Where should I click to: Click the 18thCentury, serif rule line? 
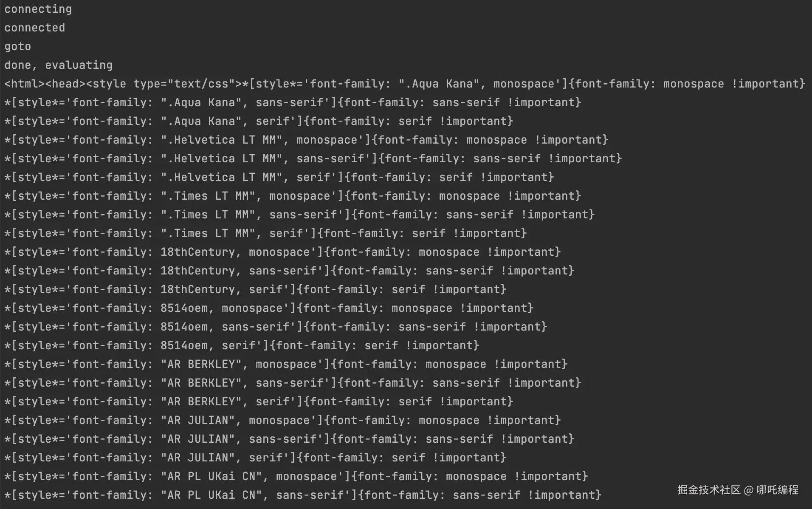(x=255, y=289)
